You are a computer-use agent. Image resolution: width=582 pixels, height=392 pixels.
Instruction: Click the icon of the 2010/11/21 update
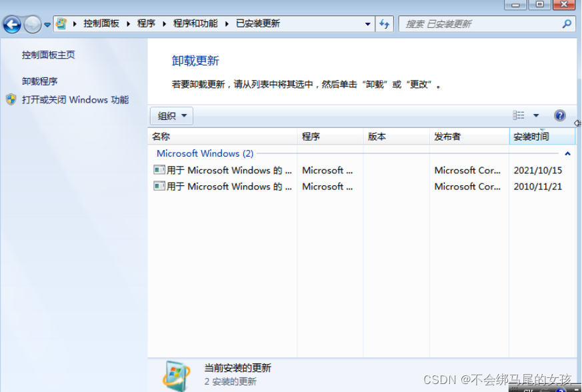[x=159, y=186]
